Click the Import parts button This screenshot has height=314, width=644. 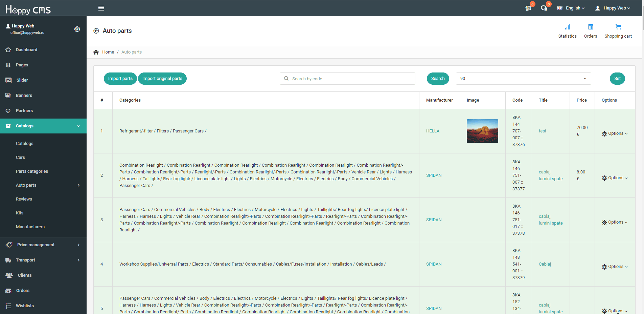pos(120,79)
